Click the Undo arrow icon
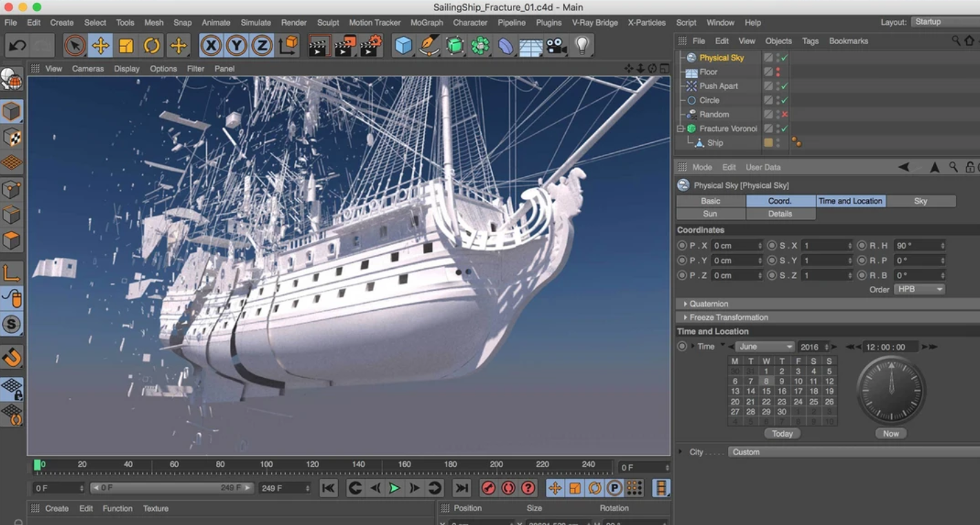Image resolution: width=980 pixels, height=525 pixels. pos(17,46)
